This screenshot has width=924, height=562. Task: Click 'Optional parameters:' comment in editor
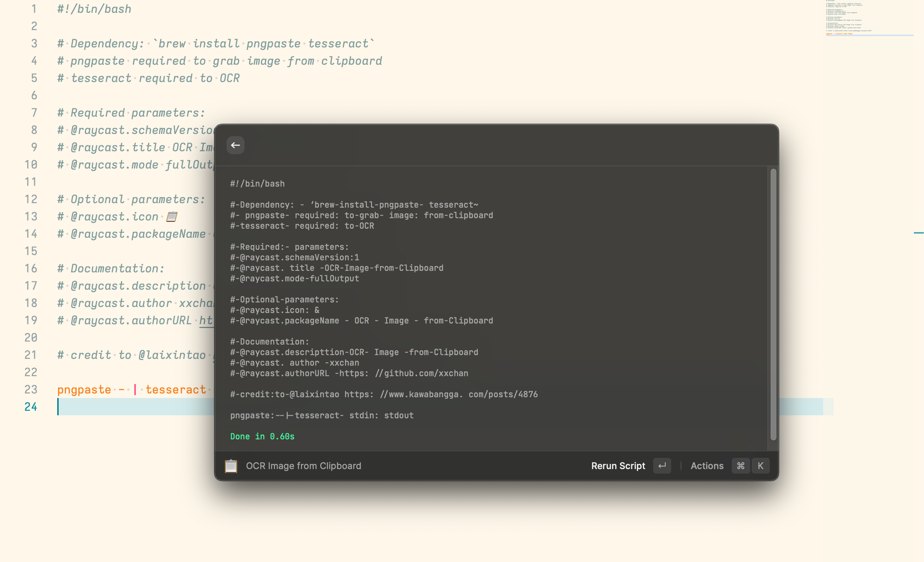tap(131, 199)
